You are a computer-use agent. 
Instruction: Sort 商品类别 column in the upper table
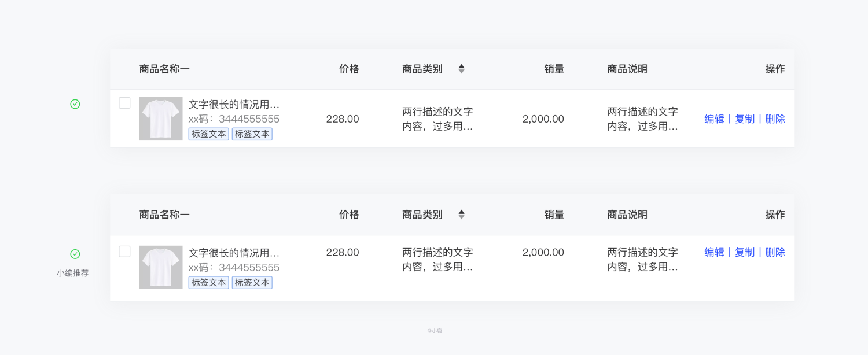[461, 69]
